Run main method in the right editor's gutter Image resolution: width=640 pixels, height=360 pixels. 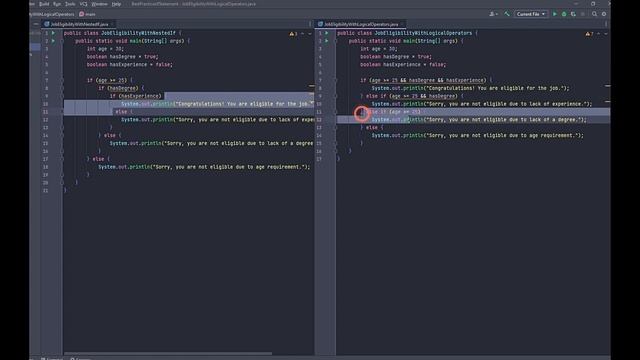coord(327,41)
